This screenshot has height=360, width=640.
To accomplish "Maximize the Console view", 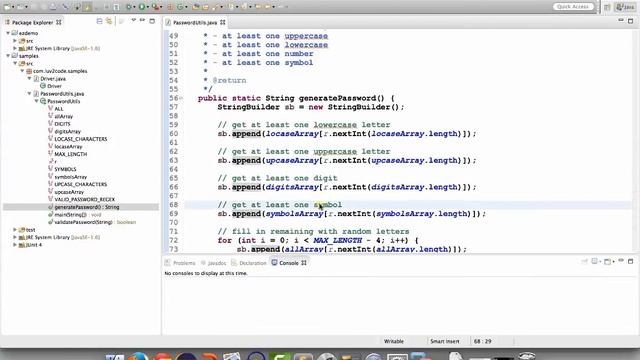I will pos(631,261).
